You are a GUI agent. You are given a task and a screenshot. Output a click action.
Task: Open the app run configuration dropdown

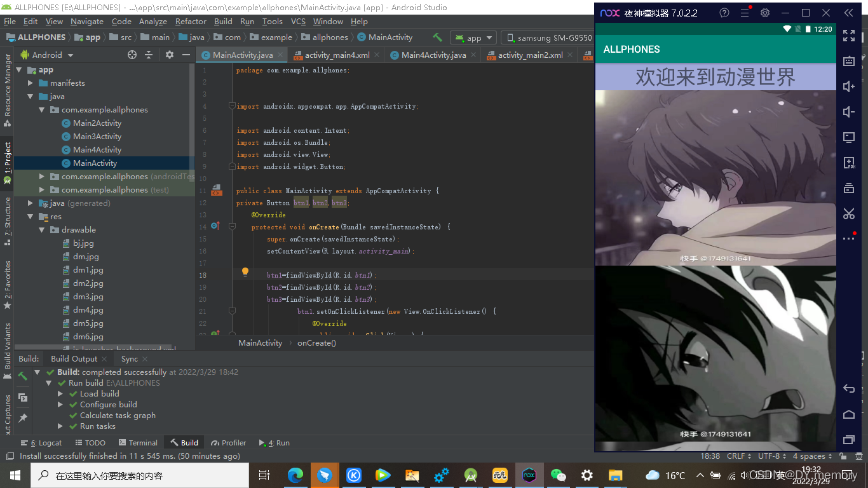point(473,37)
